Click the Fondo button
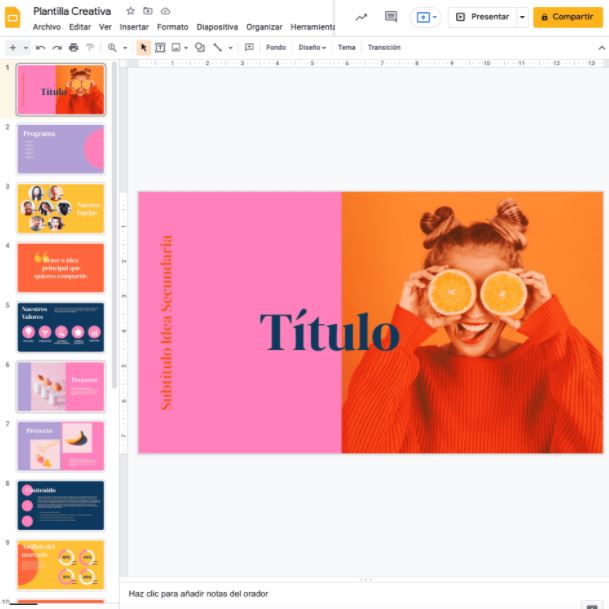Screen dimensions: 609x609 (276, 47)
